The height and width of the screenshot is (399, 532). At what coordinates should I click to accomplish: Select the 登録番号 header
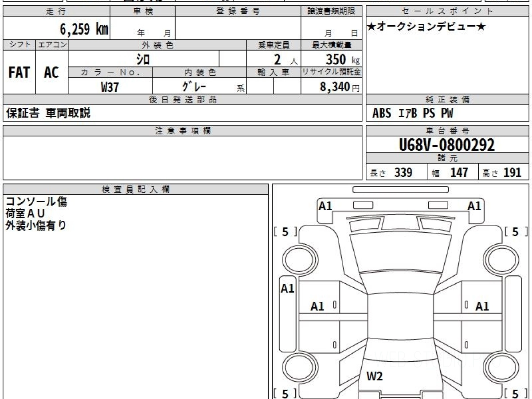[x=238, y=12]
